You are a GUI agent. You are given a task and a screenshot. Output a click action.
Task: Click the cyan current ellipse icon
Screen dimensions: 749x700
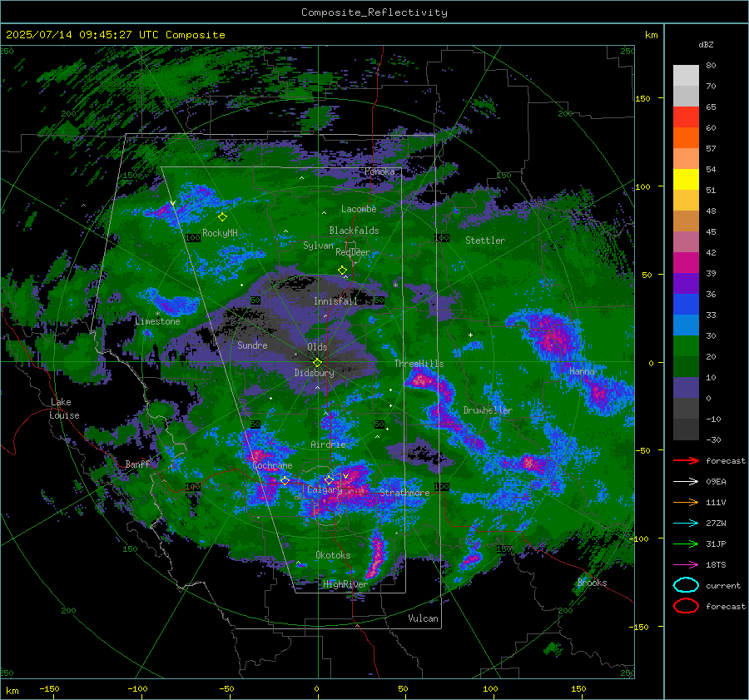point(686,585)
